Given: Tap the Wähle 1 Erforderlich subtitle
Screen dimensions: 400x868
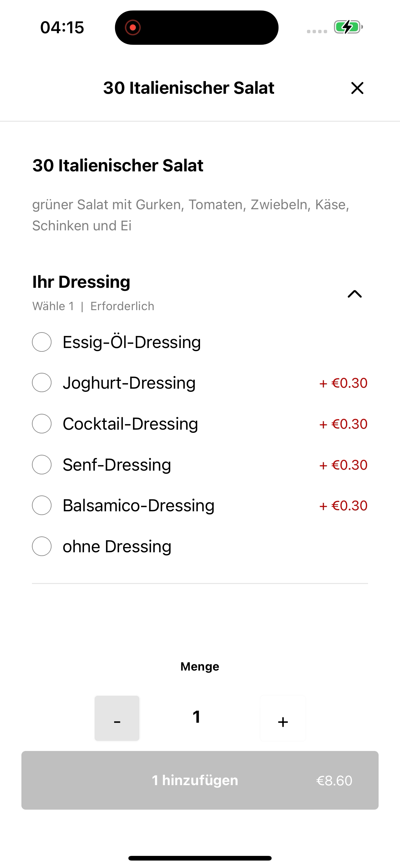Looking at the screenshot, I should (x=93, y=306).
